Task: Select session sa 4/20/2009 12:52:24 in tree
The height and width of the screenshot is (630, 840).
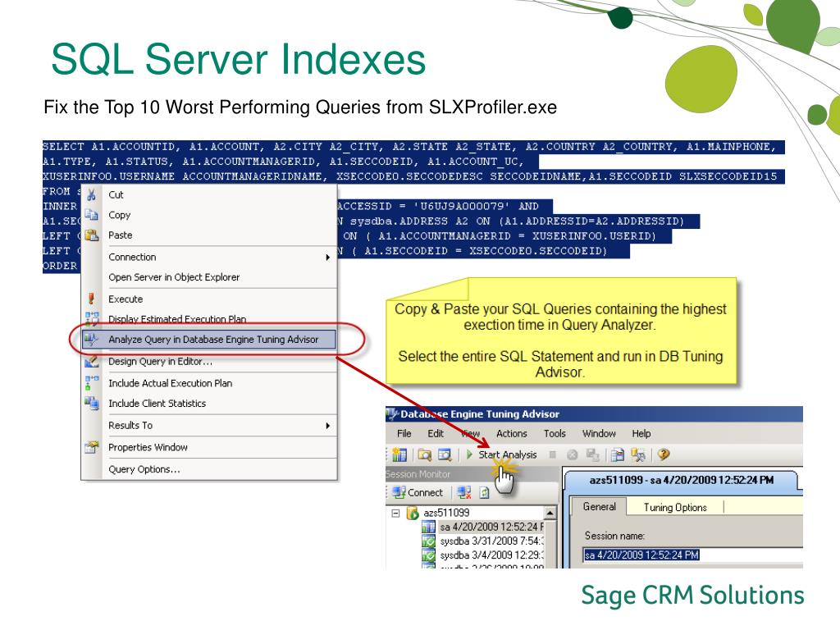Action: (x=491, y=527)
